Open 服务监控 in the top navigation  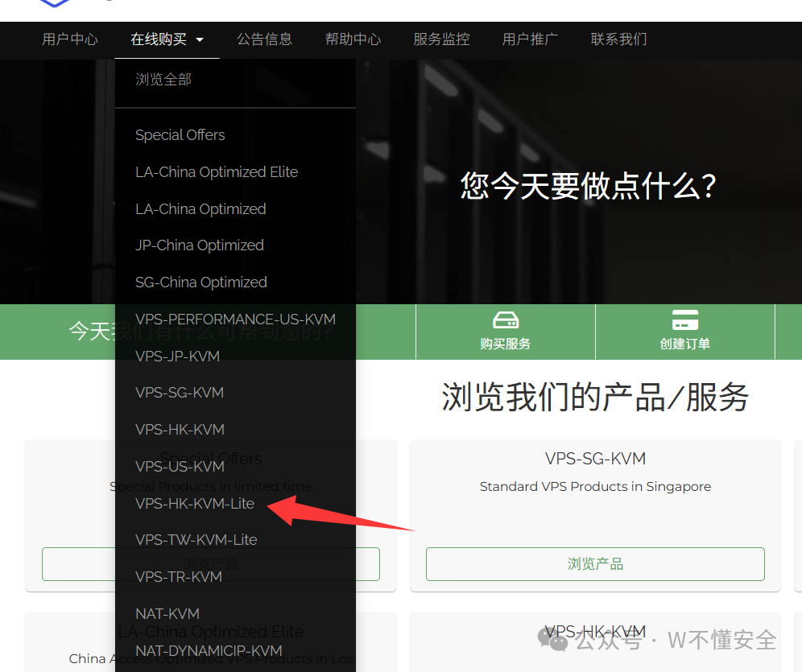click(x=441, y=39)
